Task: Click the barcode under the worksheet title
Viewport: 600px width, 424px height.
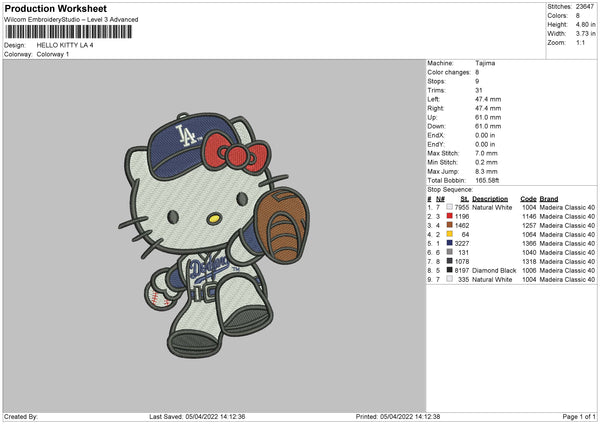Action: click(69, 32)
